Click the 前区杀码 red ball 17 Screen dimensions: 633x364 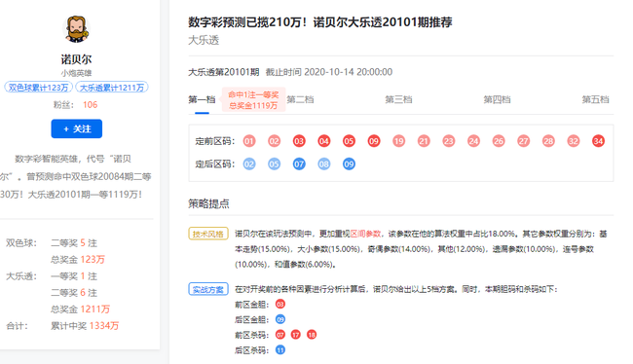click(296, 335)
